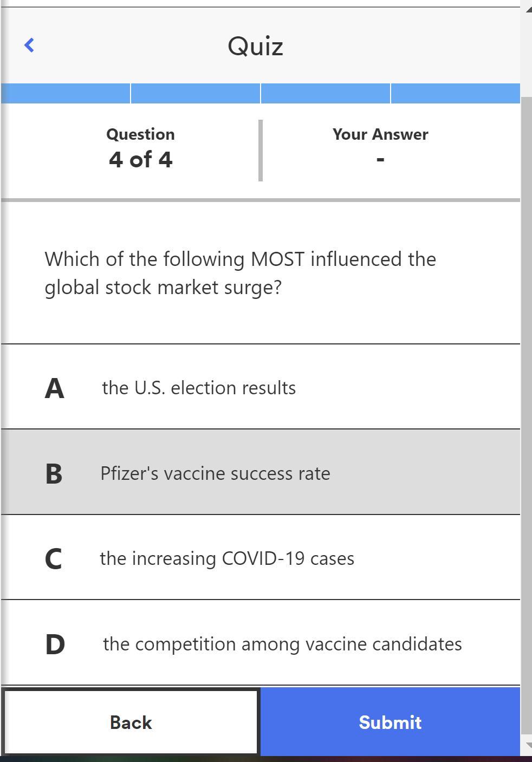Click the back chevron arrow icon

(x=29, y=45)
